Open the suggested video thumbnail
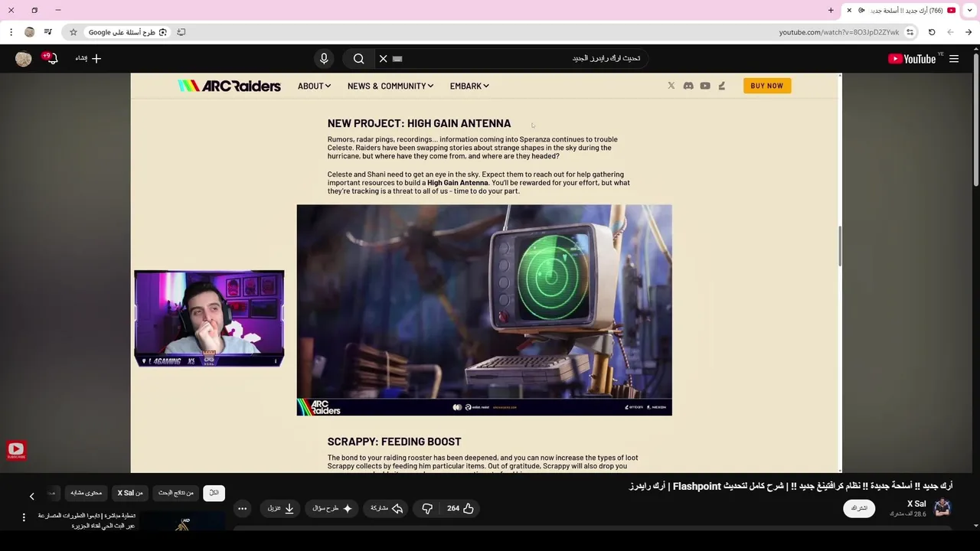980x551 pixels. pos(184,522)
